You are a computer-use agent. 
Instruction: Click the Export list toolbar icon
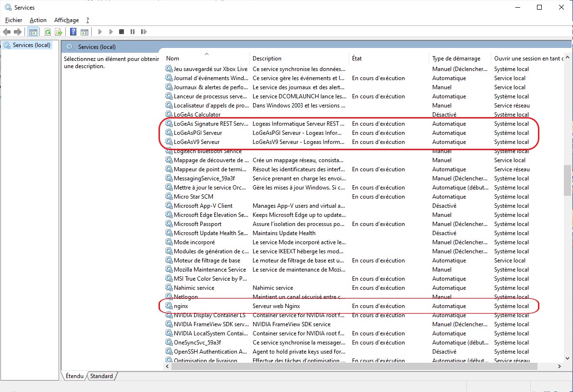pos(59,32)
